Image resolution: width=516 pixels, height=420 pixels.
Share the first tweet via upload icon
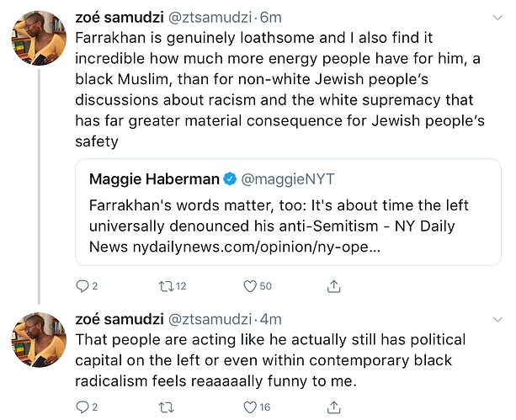333,285
